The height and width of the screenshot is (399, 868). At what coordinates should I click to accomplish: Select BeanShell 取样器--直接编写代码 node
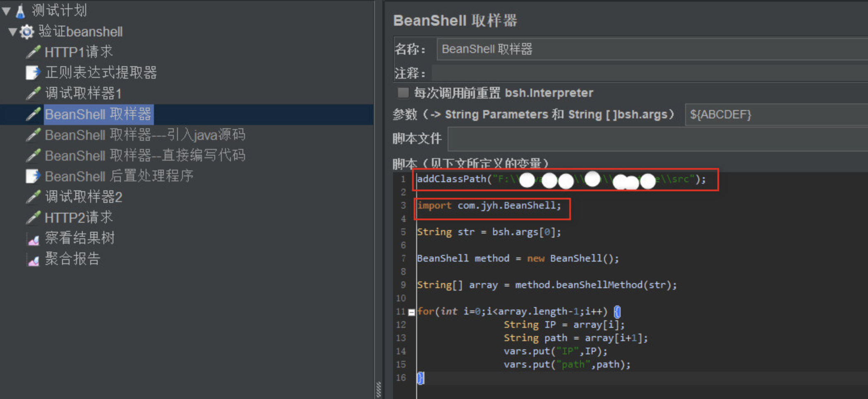click(x=145, y=156)
